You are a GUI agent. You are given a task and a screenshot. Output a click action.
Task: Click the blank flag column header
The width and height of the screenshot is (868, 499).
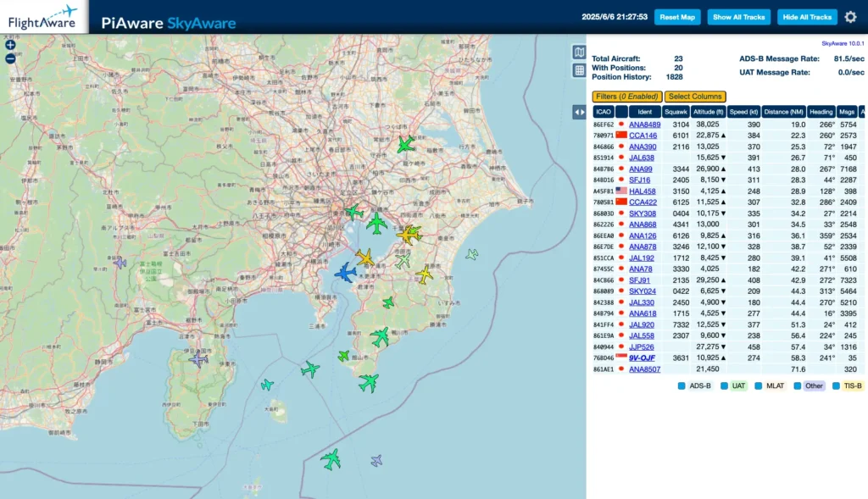click(x=621, y=112)
